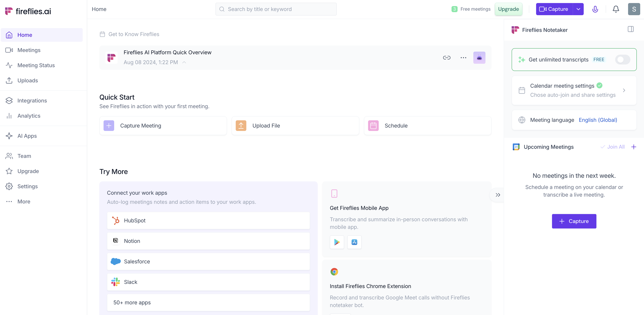Toggle the Notetaker panel layout icon
The width and height of the screenshot is (644, 315).
pyautogui.click(x=631, y=29)
